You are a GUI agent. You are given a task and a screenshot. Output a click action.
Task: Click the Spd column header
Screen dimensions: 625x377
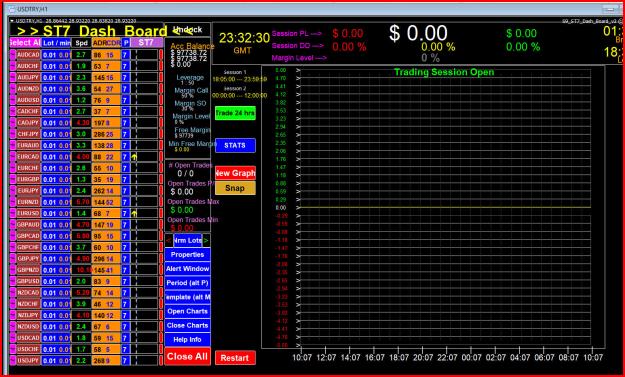[x=81, y=43]
